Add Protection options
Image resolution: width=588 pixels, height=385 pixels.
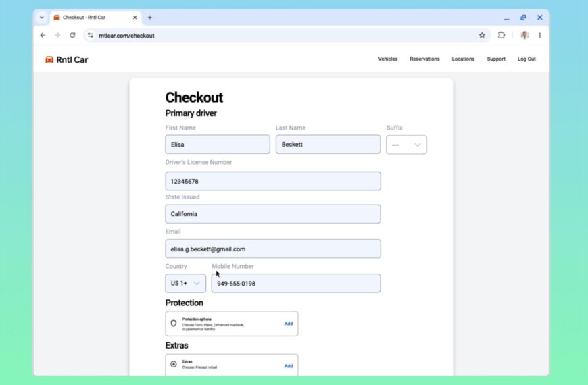[x=289, y=324]
